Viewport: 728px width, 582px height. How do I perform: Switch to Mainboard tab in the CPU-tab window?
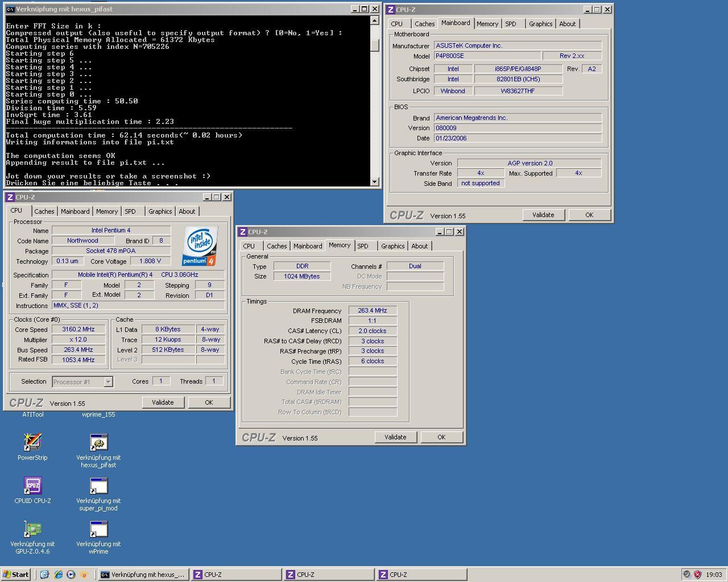coord(75,211)
